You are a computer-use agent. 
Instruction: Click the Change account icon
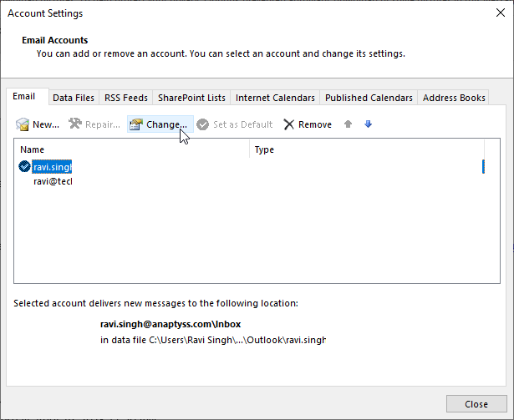tap(136, 124)
